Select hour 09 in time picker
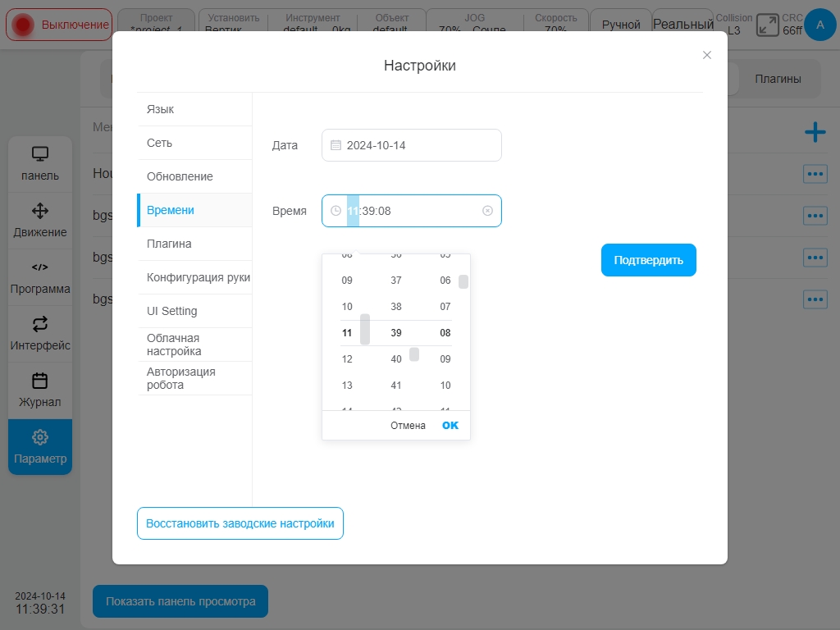Viewport: 840px width, 630px height. tap(347, 281)
